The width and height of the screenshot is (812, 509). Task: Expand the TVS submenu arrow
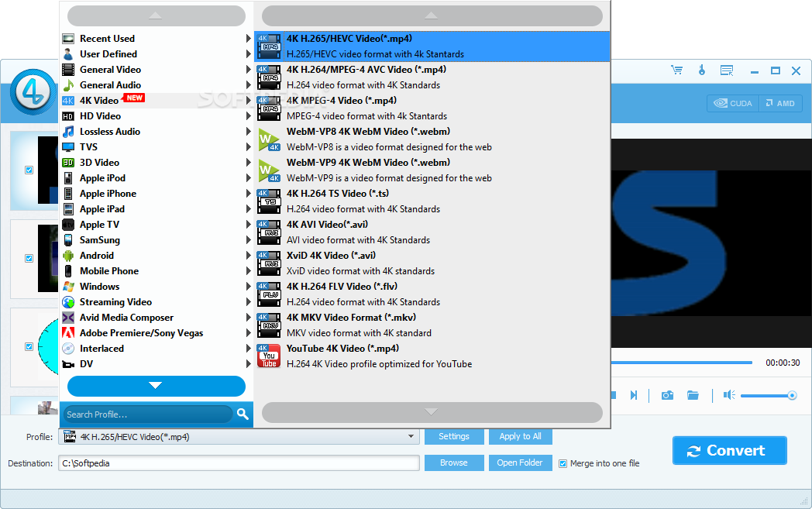[x=249, y=147]
